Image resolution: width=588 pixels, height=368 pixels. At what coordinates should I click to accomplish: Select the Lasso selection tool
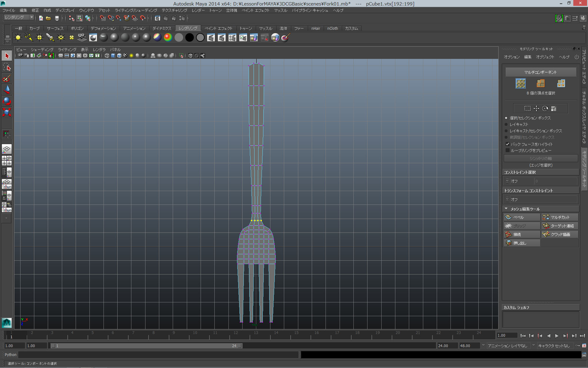(x=7, y=67)
